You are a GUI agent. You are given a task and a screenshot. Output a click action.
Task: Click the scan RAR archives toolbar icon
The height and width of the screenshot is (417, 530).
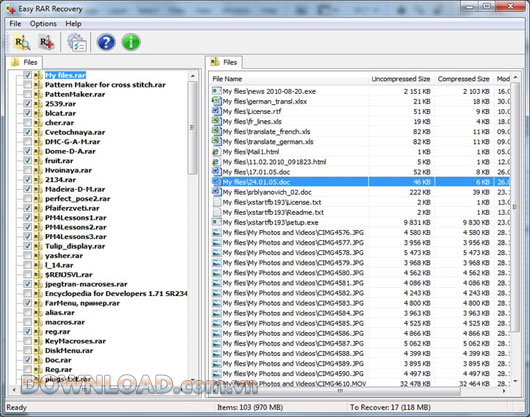[22, 43]
